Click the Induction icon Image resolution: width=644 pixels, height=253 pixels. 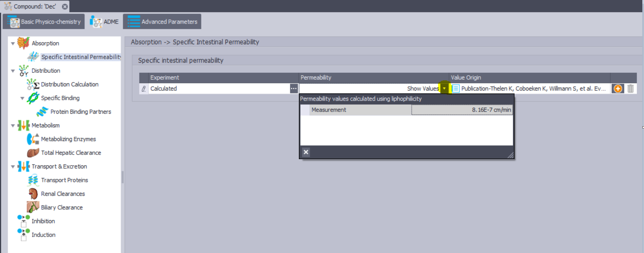click(24, 234)
